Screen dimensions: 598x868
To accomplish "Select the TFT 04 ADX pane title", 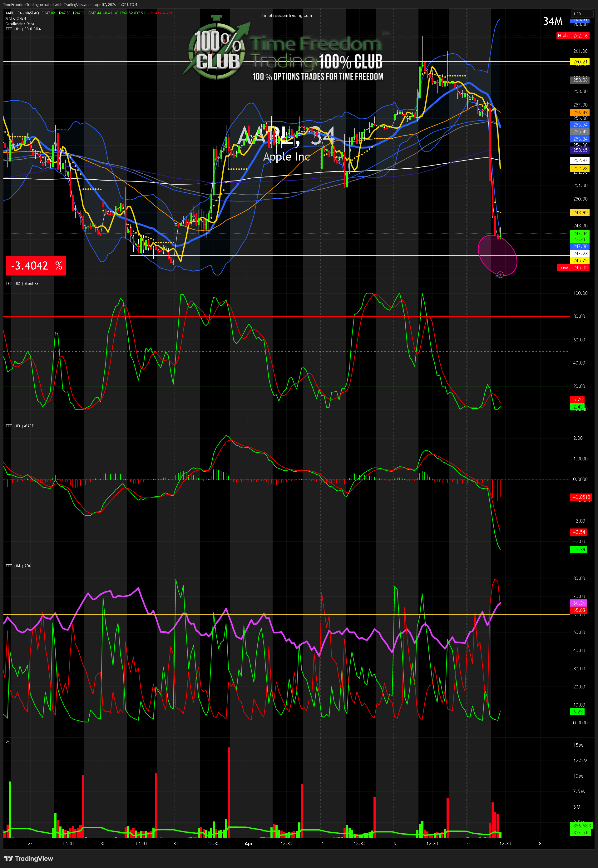I will (18, 566).
